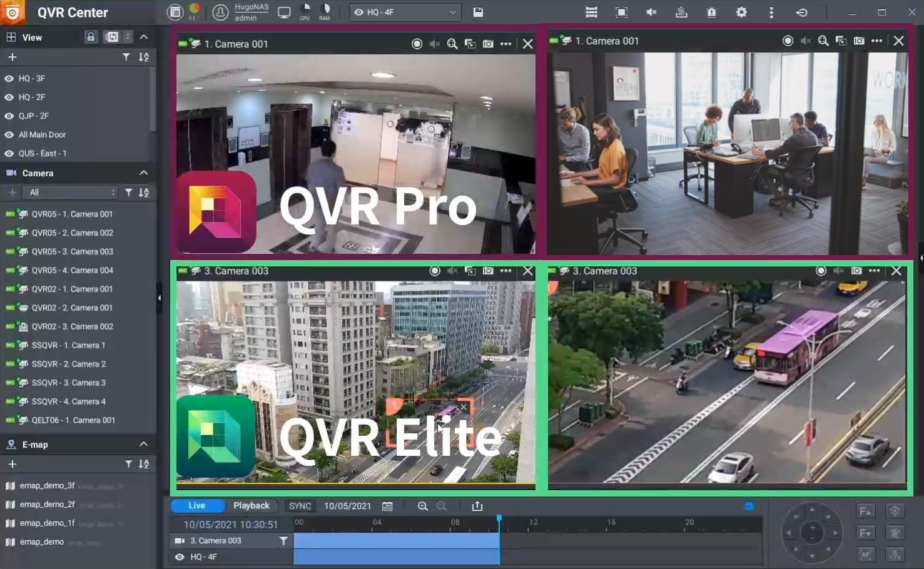This screenshot has width=924, height=569.
Task: Collapse the Camera panel section
Action: (144, 173)
